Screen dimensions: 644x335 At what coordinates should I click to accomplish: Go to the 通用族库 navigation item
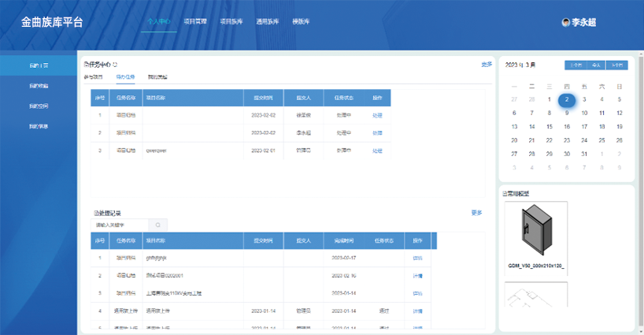pyautogui.click(x=267, y=21)
